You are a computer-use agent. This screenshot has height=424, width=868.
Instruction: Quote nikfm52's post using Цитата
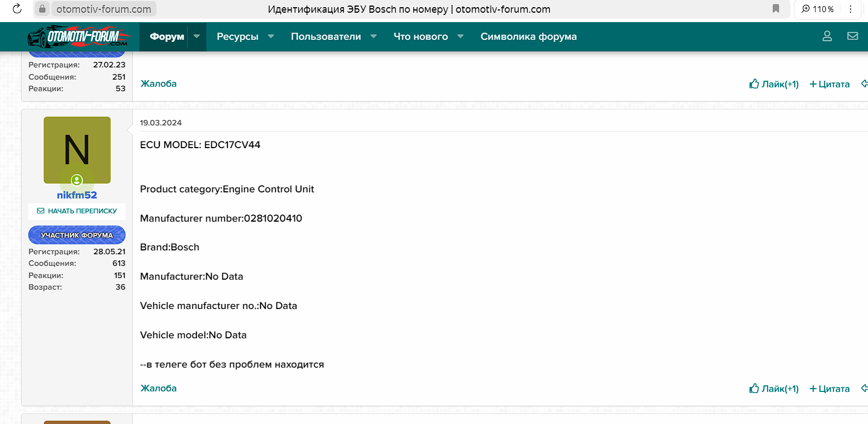click(829, 389)
